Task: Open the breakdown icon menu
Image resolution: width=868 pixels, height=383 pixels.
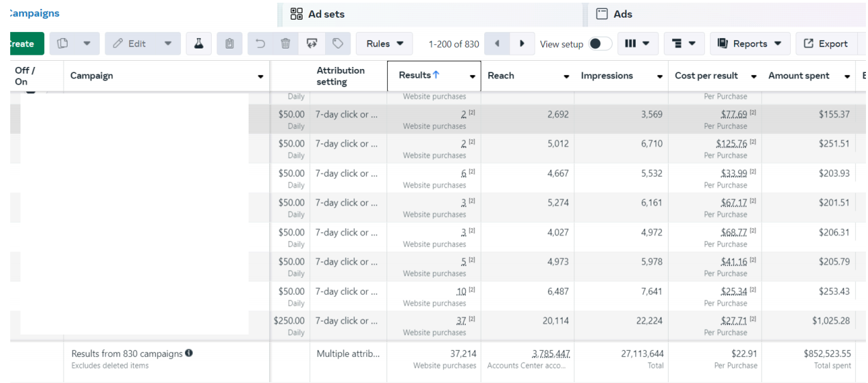Action: (x=684, y=44)
